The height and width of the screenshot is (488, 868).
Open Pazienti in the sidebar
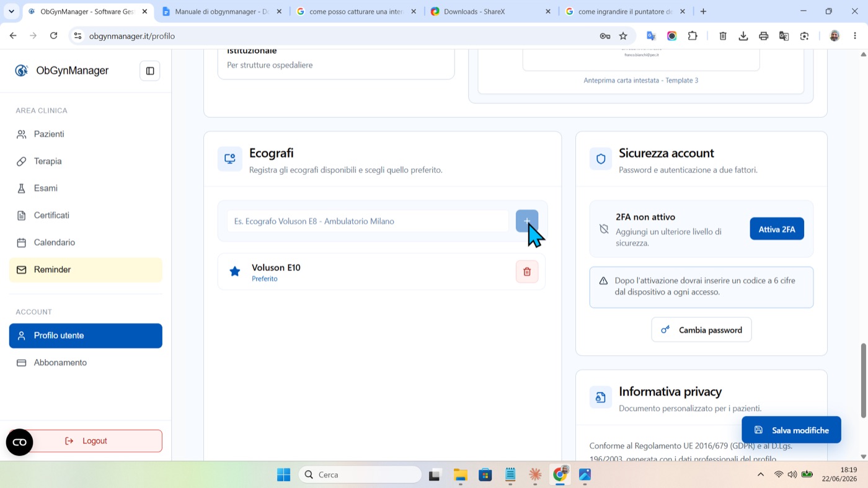[x=86, y=134]
